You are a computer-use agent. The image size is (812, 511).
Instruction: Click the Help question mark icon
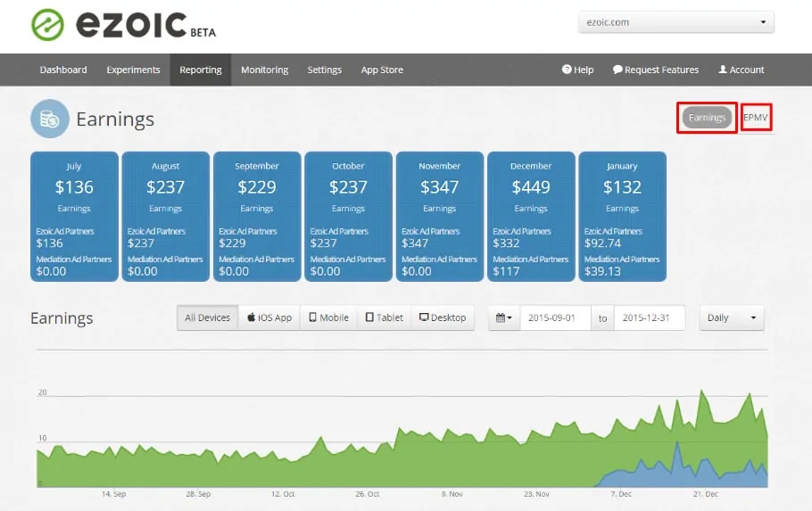567,70
